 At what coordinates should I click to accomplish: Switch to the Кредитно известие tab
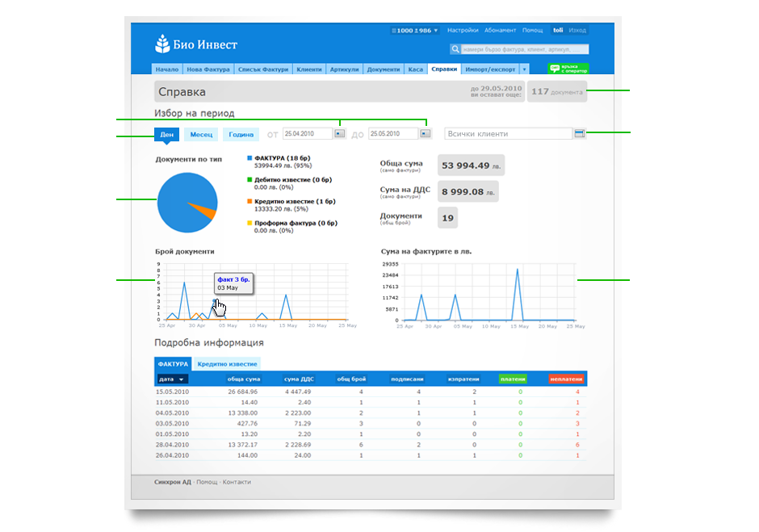[x=227, y=364]
